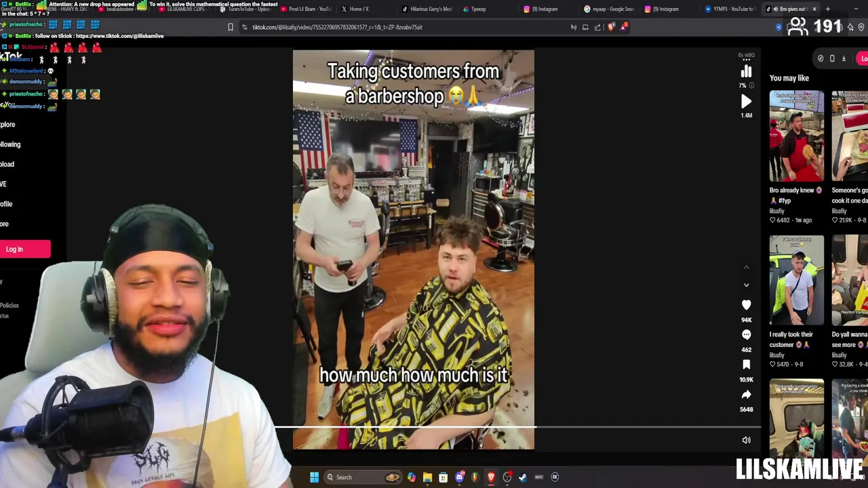The width and height of the screenshot is (868, 488).
Task: Click the download app icon in the TikTok header
Action: pyautogui.click(x=844, y=58)
